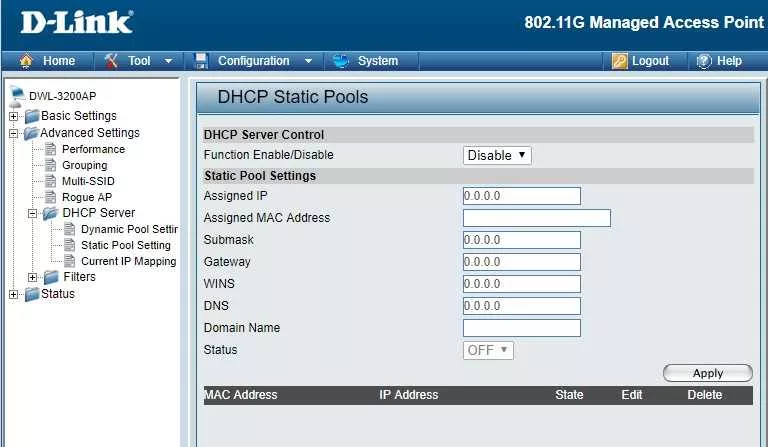The width and height of the screenshot is (768, 447).
Task: Open the System menu item
Action: coord(378,61)
